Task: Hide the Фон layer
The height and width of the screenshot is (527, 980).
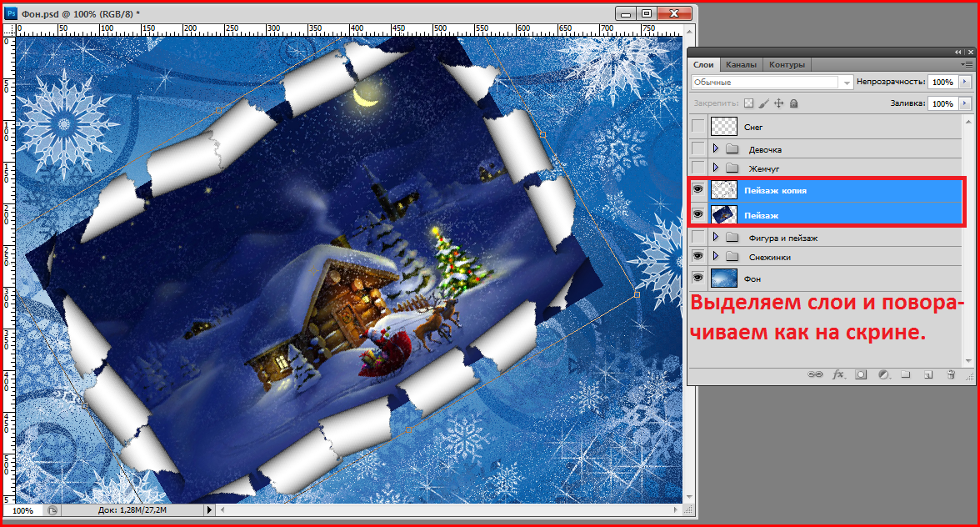Action: click(698, 279)
